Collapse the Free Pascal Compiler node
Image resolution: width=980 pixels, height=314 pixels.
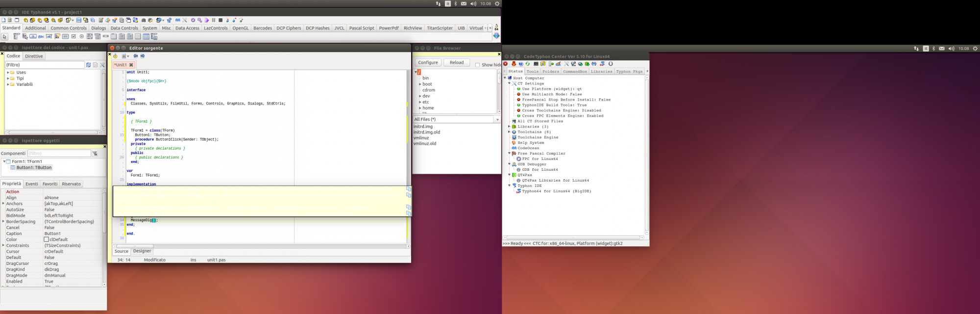(x=509, y=154)
